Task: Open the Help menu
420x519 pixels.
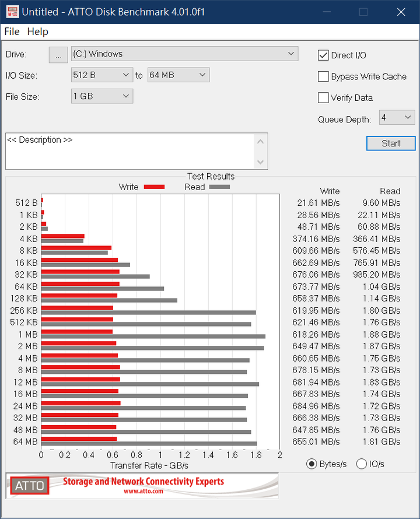Action: (x=38, y=31)
